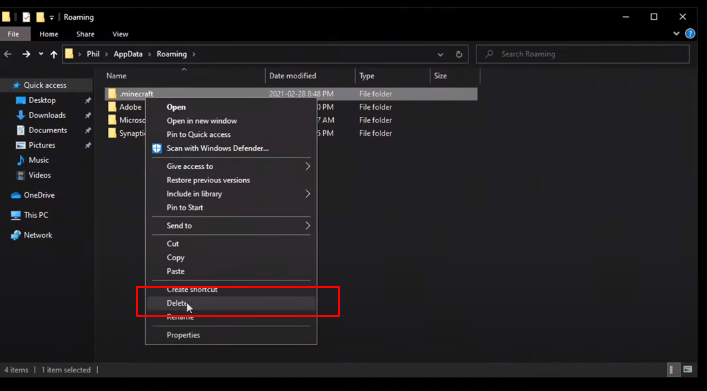
Task: Expand the chevron between Phil and AppData
Action: click(x=107, y=54)
